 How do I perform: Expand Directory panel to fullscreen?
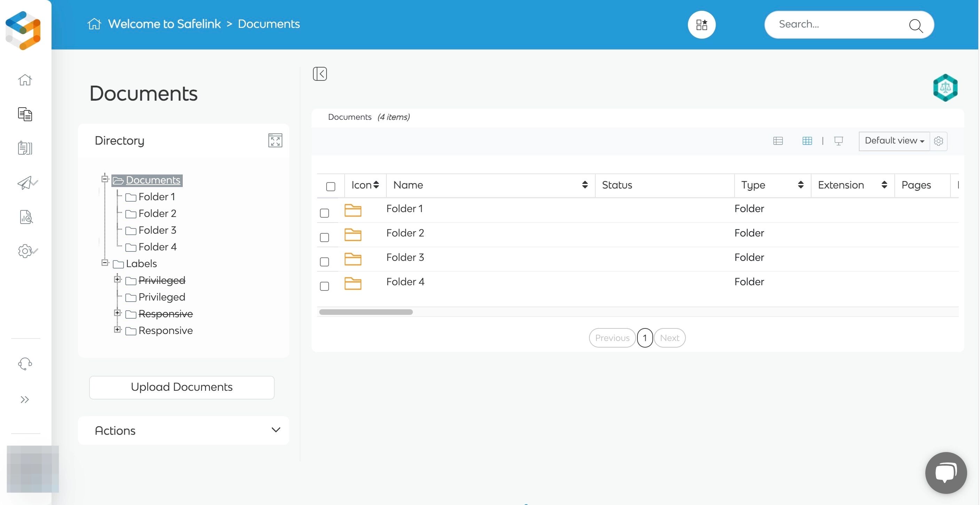275,140
